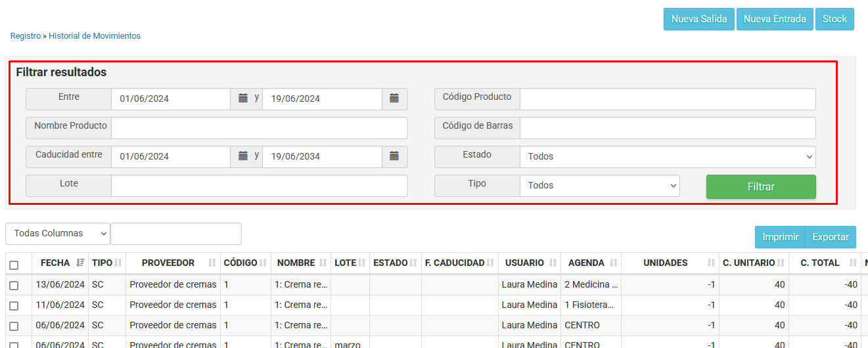Click 'Laura Medina' in the 13/06/2024 row
This screenshot has height=348, width=868.
tap(530, 284)
